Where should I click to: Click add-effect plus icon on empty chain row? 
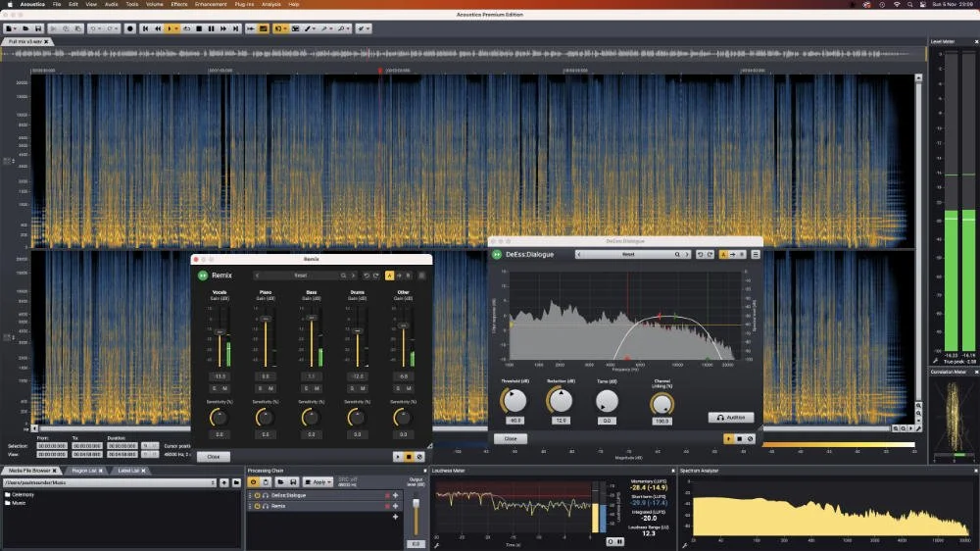point(395,517)
